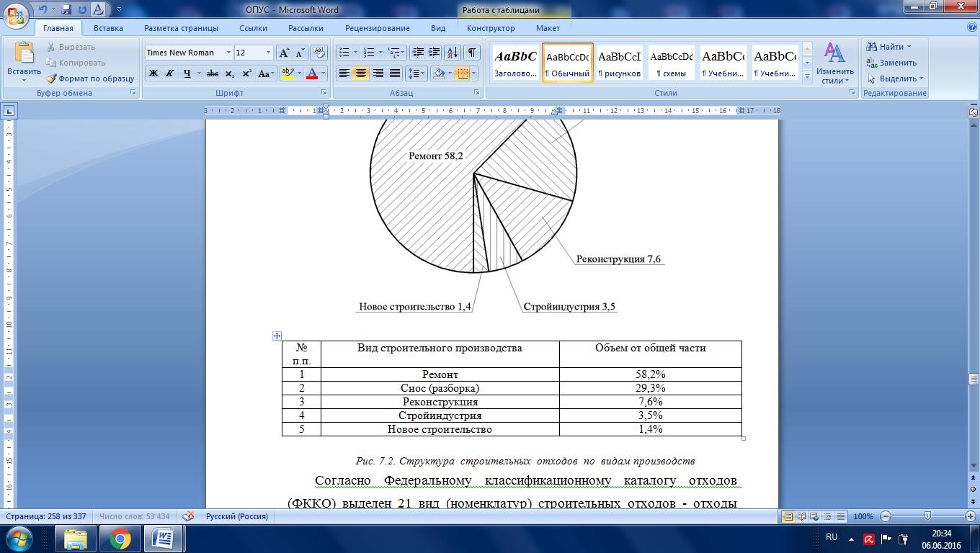Click the Sort icon
This screenshot has height=553, width=980.
coord(453,53)
